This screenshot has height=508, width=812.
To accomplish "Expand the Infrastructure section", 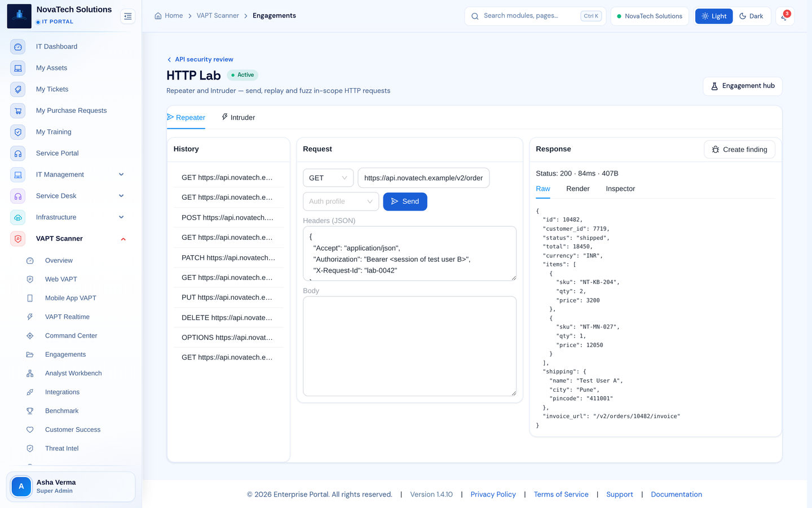I will (x=121, y=217).
